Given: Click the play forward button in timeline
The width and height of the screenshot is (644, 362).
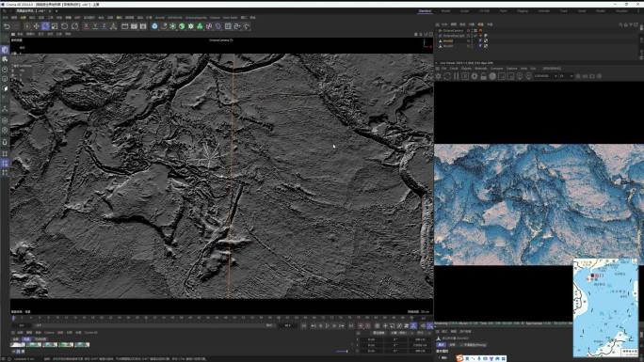Looking at the screenshot, I should (x=328, y=325).
